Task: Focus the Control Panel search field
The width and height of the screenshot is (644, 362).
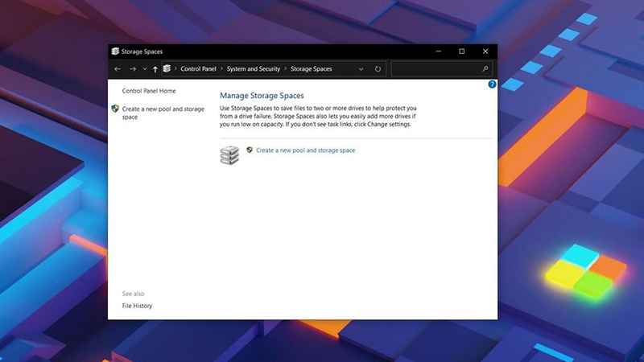Action: [x=436, y=69]
